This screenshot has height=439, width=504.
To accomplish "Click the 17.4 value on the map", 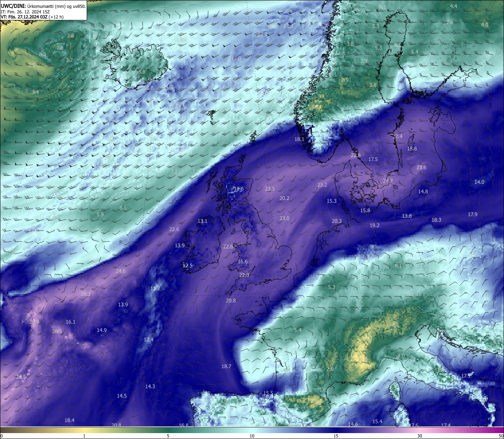I will 446,425.
